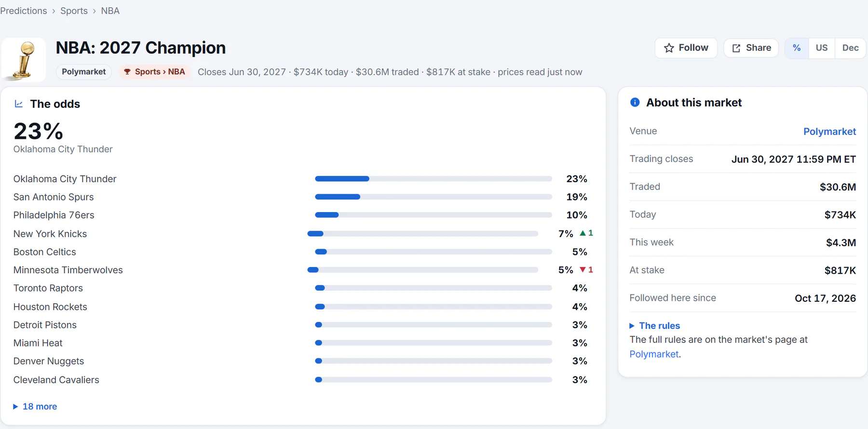Click the trophy icon in Sports NBA tag

tap(127, 72)
